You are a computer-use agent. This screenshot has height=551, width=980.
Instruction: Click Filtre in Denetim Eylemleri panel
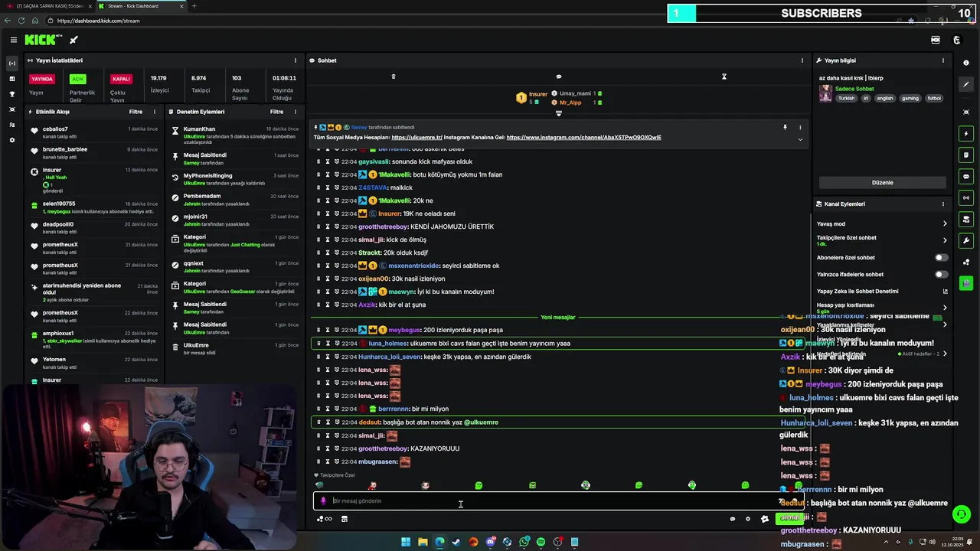(x=276, y=112)
